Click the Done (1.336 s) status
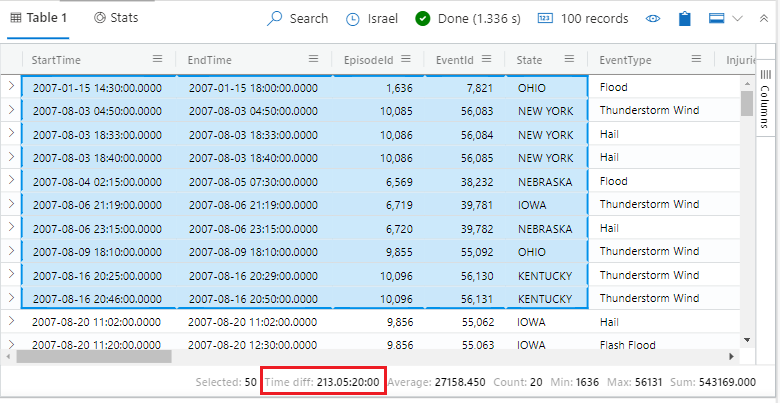The width and height of the screenshot is (780, 403). pyautogui.click(x=468, y=19)
